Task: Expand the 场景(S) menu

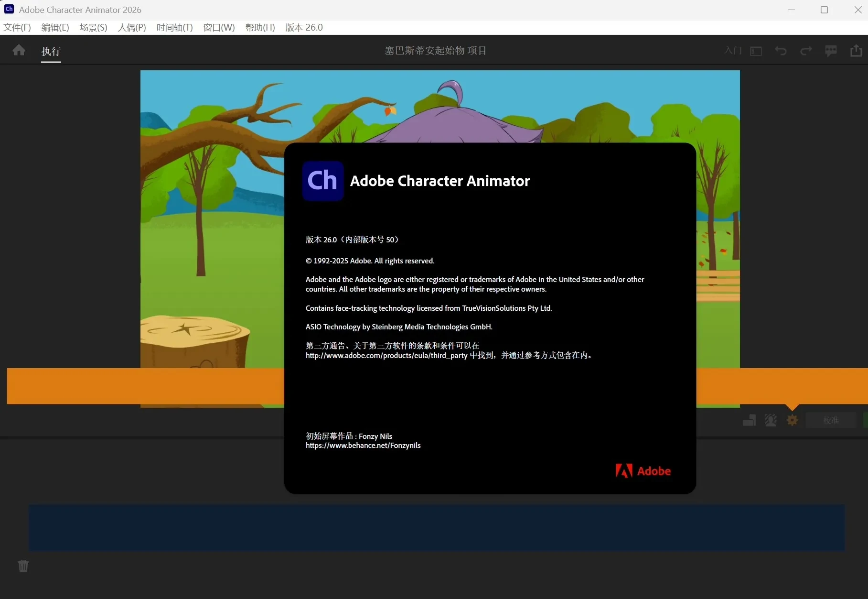Action: 94,28
